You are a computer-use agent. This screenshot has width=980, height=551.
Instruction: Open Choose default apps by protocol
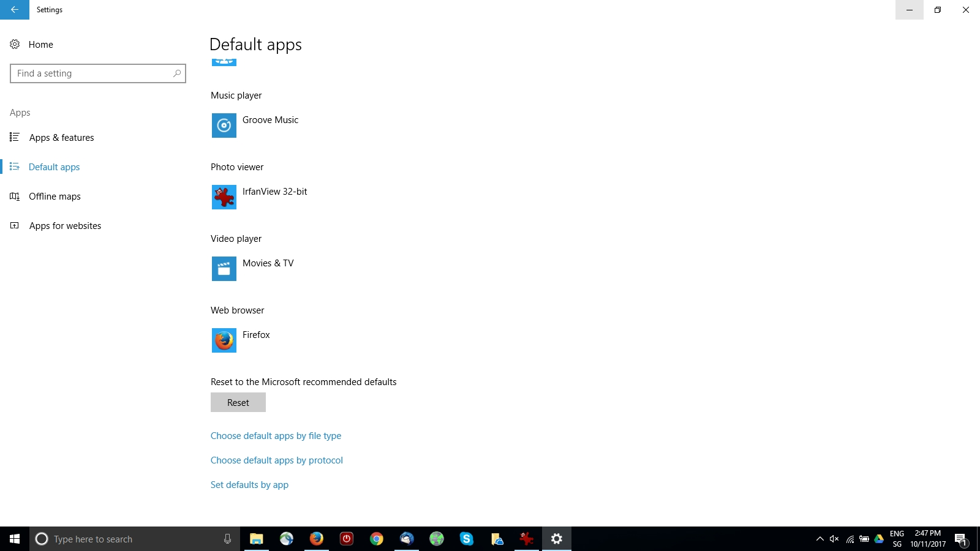point(277,460)
